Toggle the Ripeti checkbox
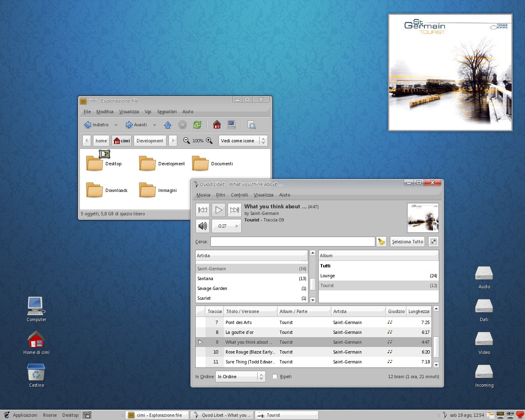 tap(275, 377)
